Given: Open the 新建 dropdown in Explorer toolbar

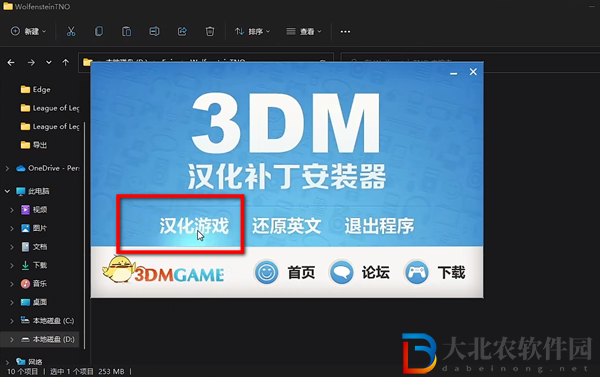Looking at the screenshot, I should coord(28,31).
